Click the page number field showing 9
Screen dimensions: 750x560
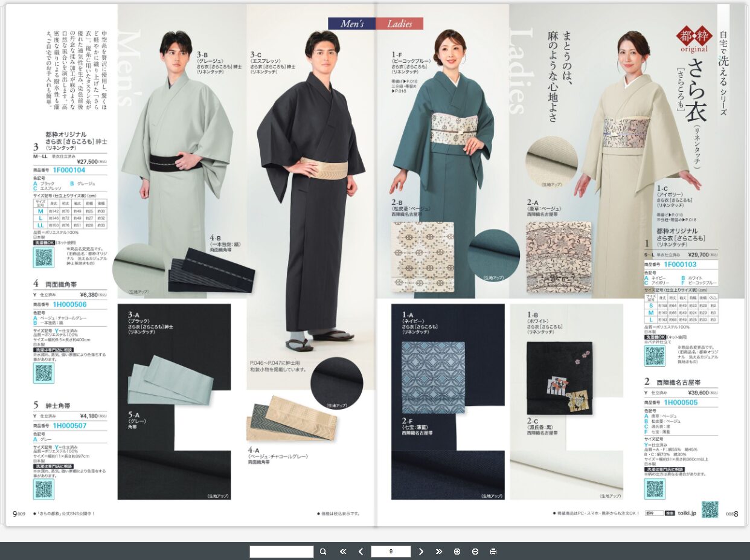coord(391,552)
